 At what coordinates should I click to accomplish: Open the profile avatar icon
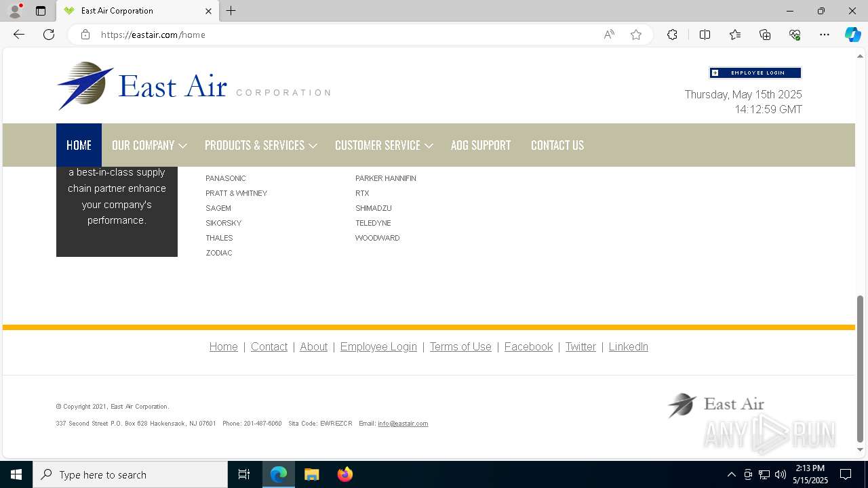pyautogui.click(x=15, y=11)
